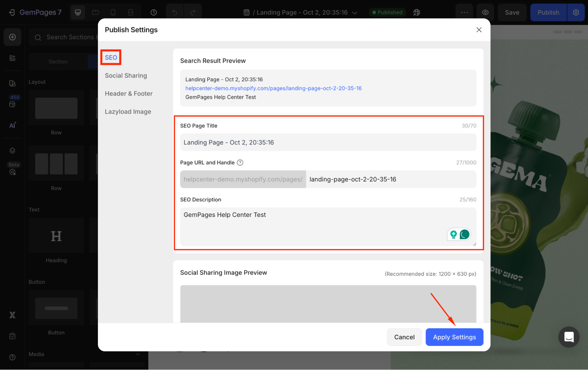Select the Header & Footer tab
588x370 pixels.
pyautogui.click(x=129, y=94)
